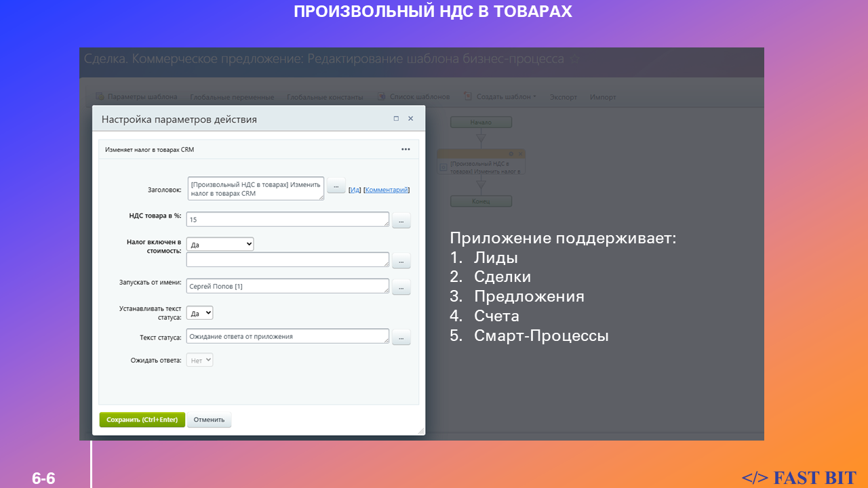
Task: Click the Ожидать ответа label
Action: coord(156,361)
